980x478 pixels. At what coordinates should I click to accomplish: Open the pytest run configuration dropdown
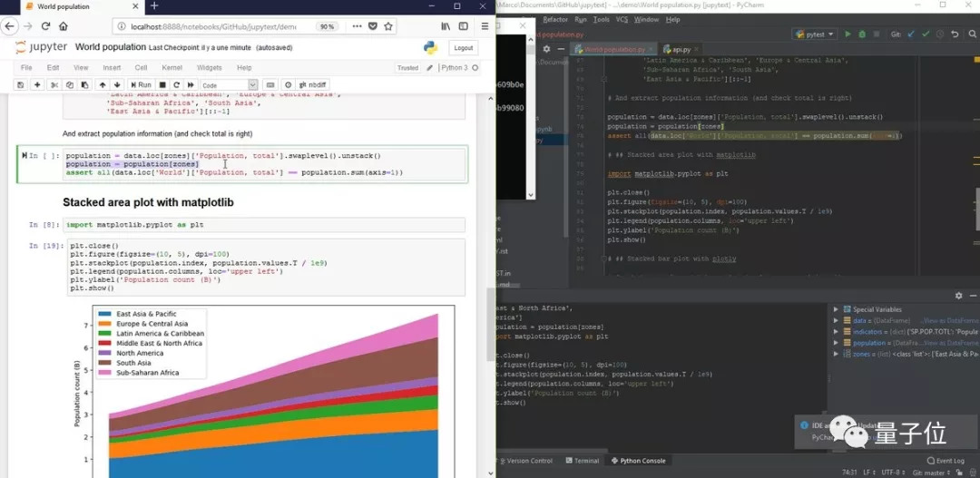click(x=816, y=34)
